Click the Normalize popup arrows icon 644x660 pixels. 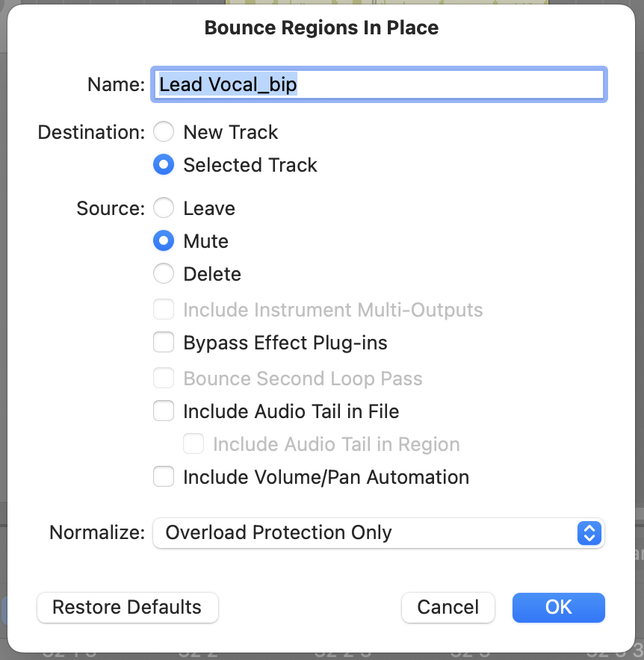(589, 533)
